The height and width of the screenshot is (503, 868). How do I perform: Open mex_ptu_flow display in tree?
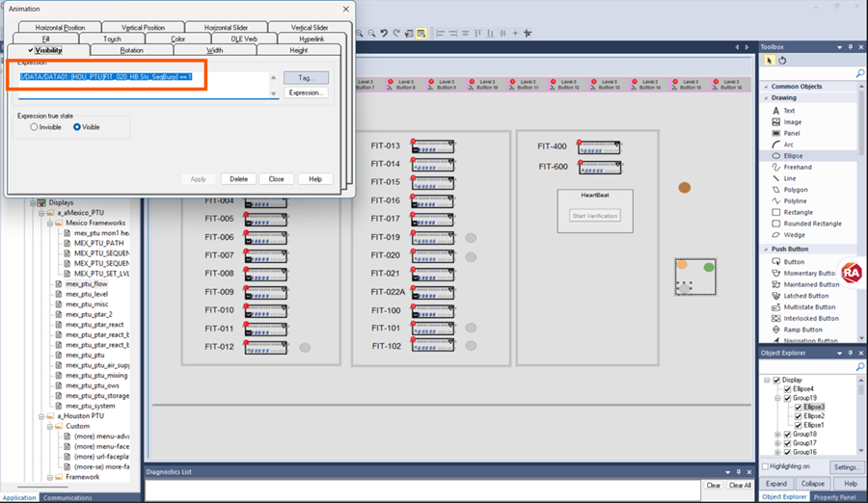pos(87,284)
